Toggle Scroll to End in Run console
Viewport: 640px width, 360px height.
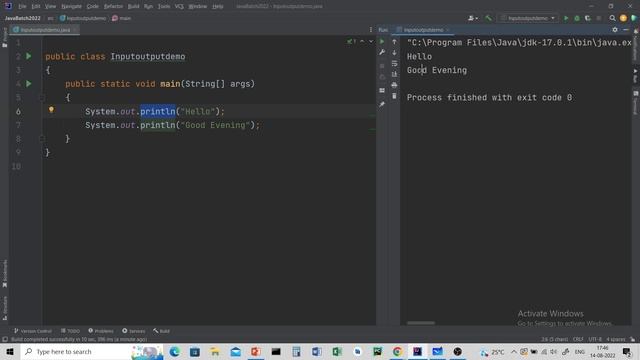(394, 74)
